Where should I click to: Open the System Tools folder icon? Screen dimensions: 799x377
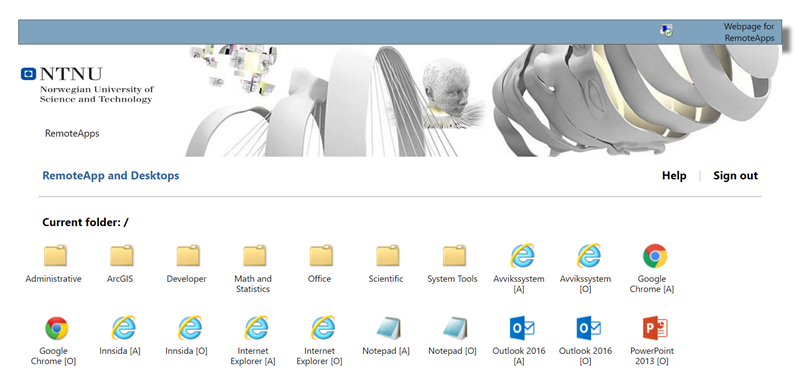(454, 256)
